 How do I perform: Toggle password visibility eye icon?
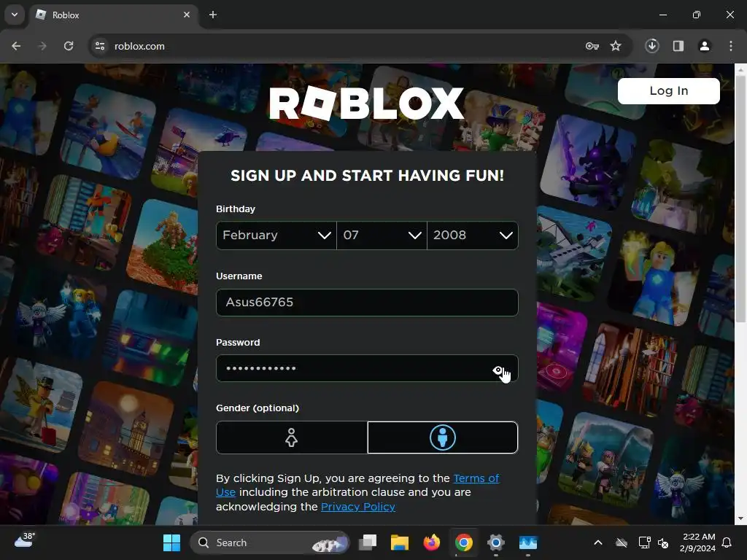[498, 370]
